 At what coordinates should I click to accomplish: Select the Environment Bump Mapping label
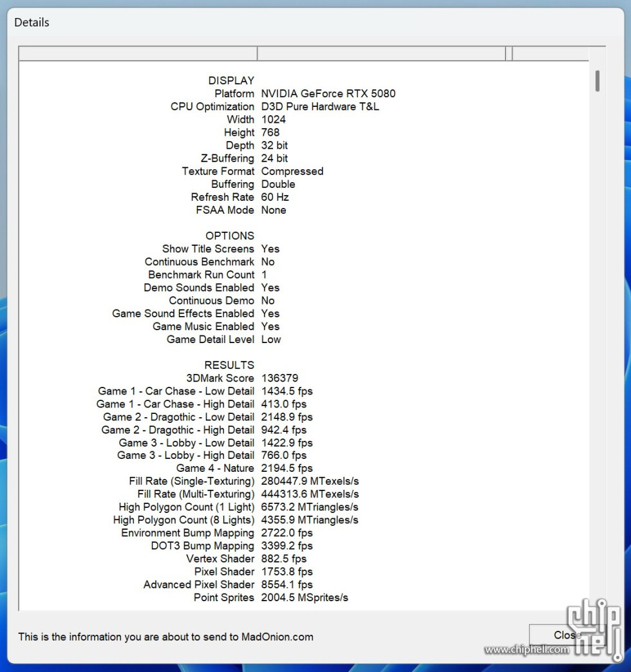click(188, 533)
